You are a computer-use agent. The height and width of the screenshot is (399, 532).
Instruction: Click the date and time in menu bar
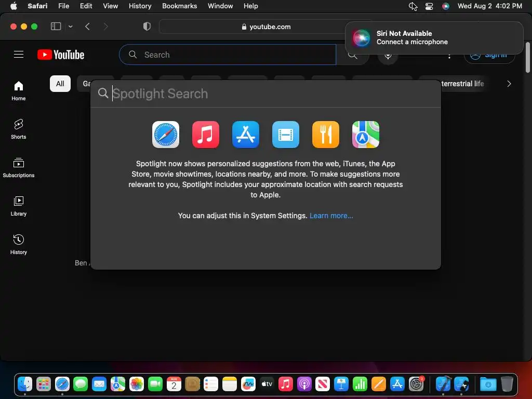click(x=489, y=6)
